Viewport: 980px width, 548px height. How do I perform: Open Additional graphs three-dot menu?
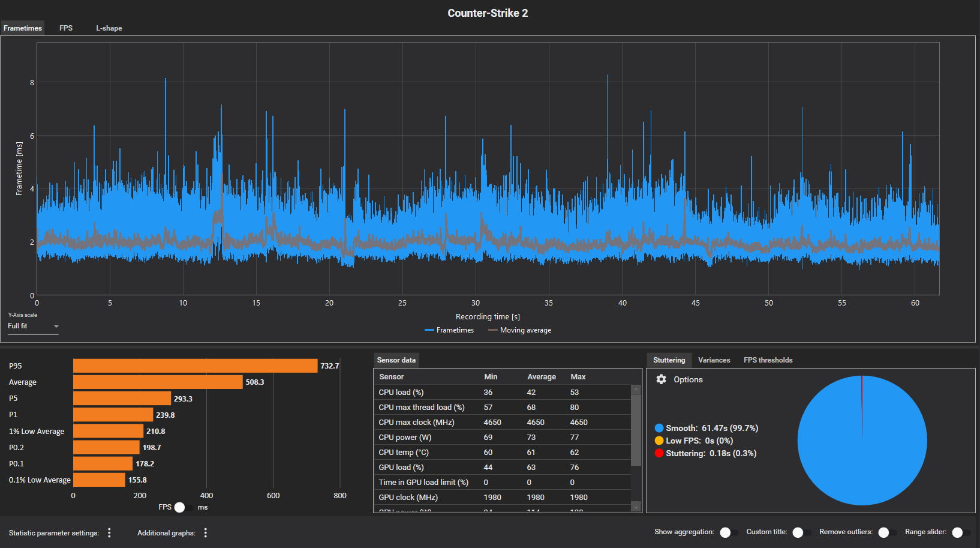(206, 533)
